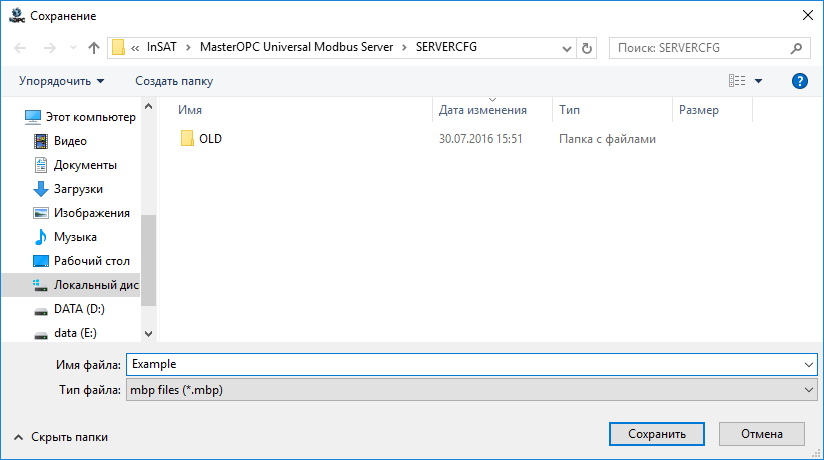
Task: Refresh the SERVERCFG folder listing
Action: [x=587, y=48]
